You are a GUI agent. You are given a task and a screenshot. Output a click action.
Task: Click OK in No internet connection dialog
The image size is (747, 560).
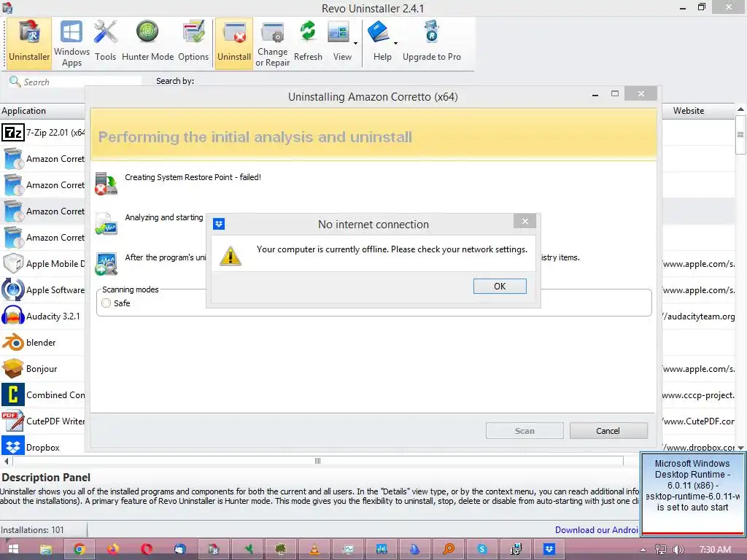[x=500, y=286]
